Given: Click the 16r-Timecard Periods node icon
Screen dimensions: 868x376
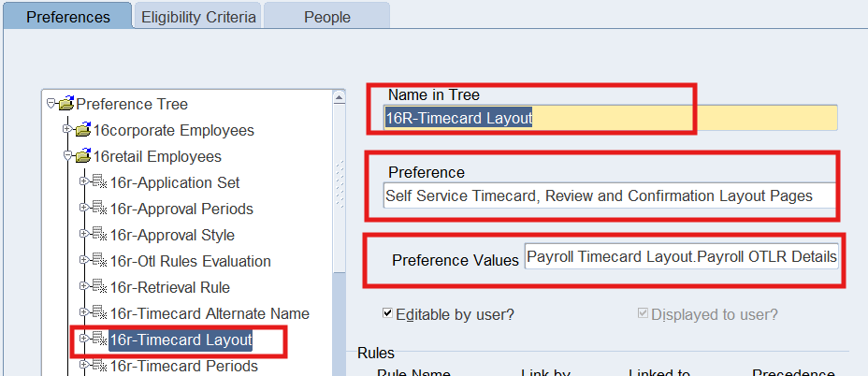Looking at the screenshot, I should [x=99, y=366].
